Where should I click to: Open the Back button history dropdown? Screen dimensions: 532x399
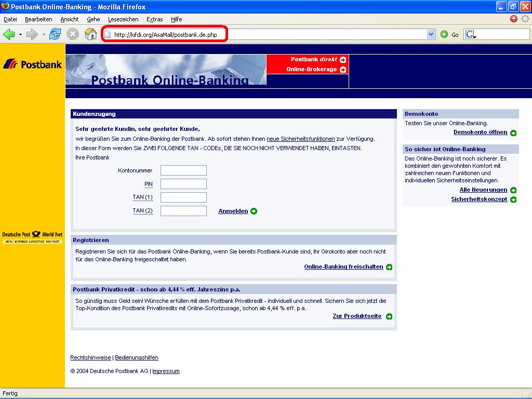[x=20, y=34]
